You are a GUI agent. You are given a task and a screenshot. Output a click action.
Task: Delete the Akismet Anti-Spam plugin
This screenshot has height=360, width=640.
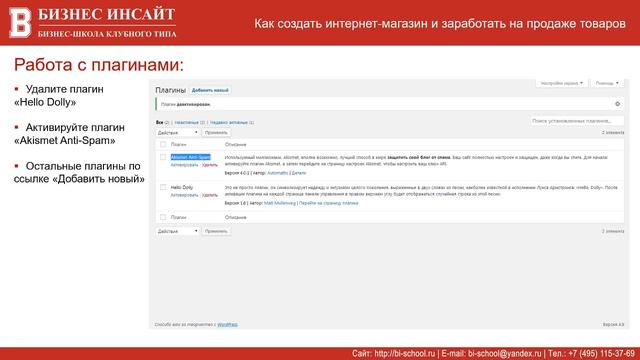coord(210,165)
